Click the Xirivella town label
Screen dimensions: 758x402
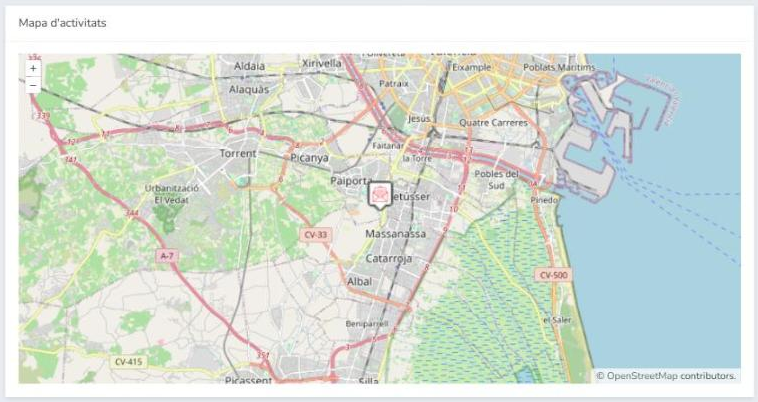321,63
